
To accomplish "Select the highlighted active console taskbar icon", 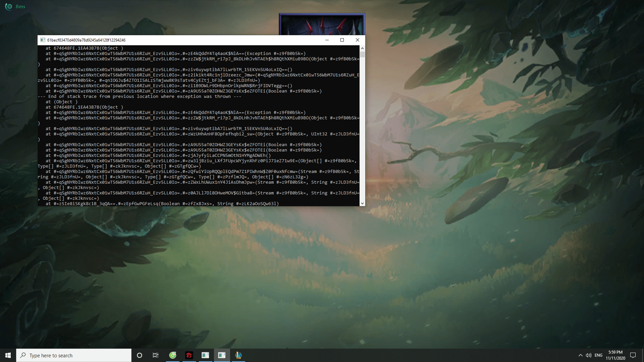I will tap(222, 355).
